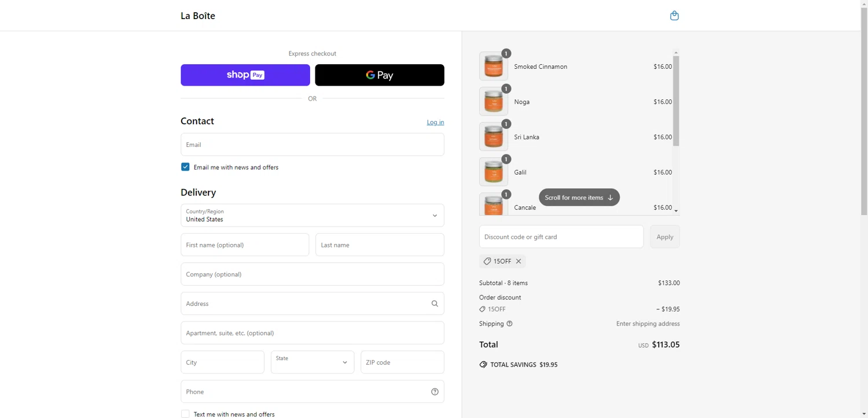Viewport: 868px width, 418px height.
Task: Click the Galil item name
Action: click(520, 172)
